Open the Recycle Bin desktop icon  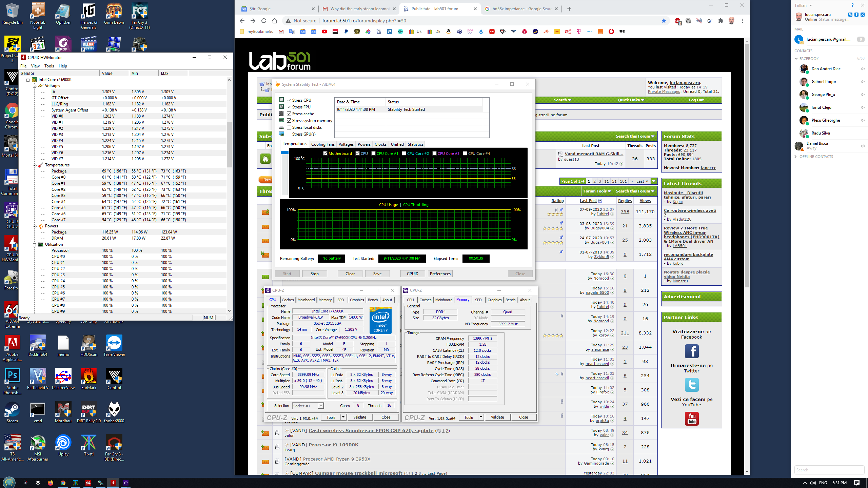click(x=12, y=14)
